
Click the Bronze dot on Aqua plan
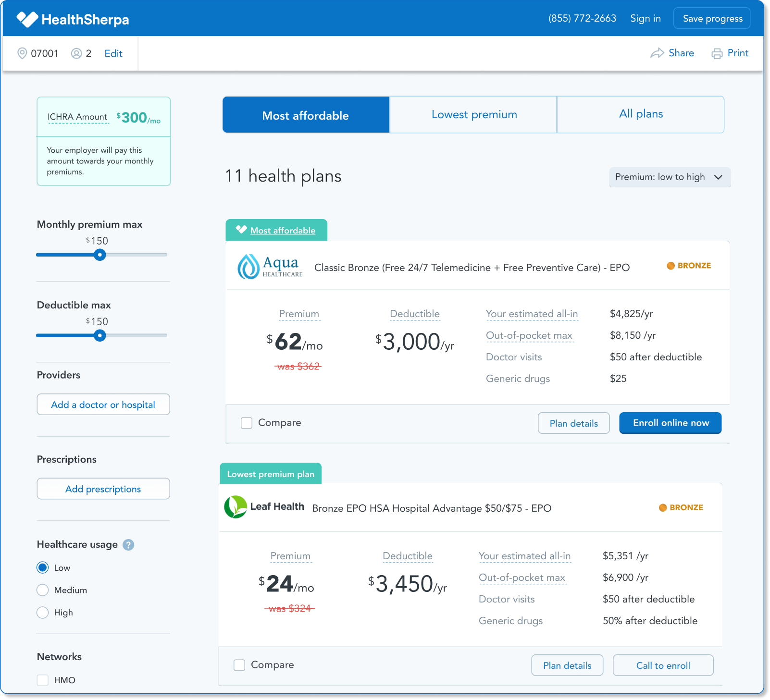671,266
